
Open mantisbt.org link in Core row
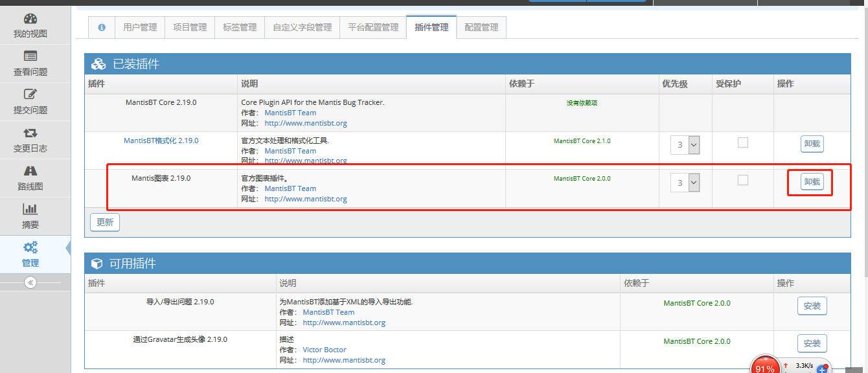[306, 123]
